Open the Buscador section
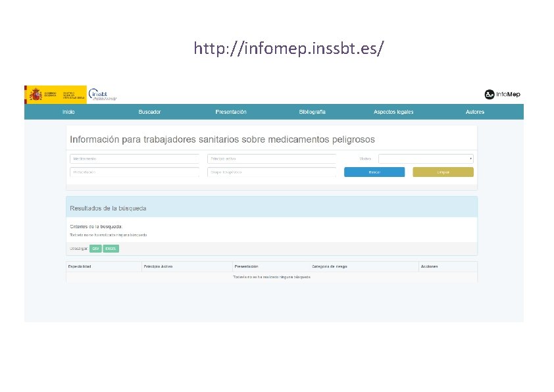 point(149,112)
